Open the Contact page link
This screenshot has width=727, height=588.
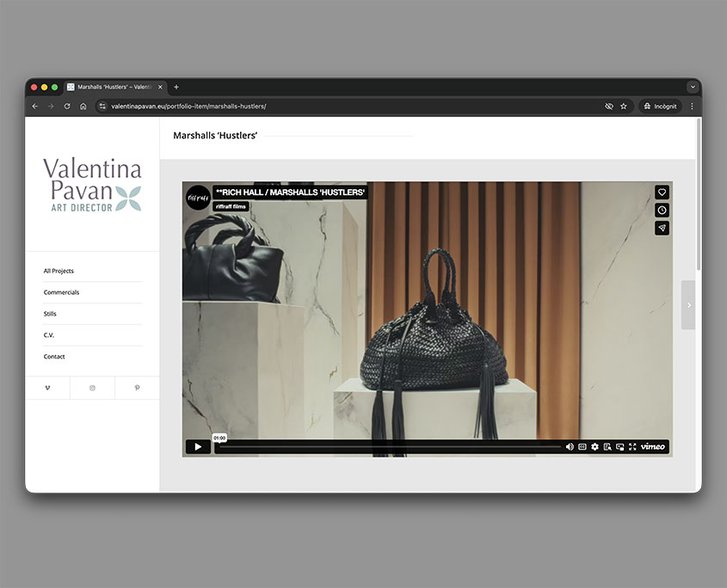coord(54,357)
